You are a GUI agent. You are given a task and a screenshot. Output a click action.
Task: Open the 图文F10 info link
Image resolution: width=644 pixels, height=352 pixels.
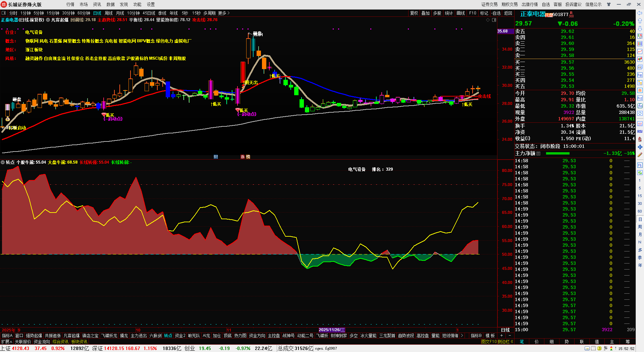click(x=489, y=342)
